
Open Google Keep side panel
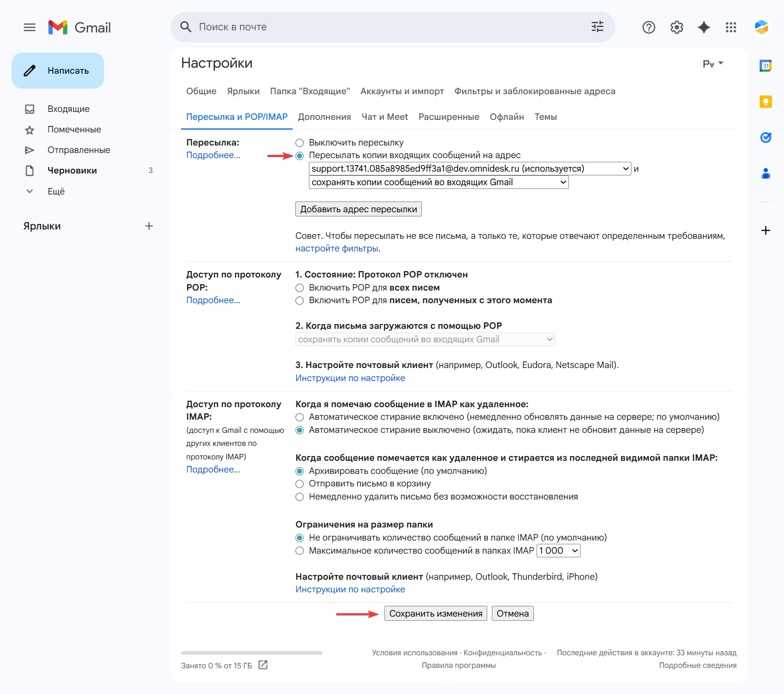click(x=765, y=102)
